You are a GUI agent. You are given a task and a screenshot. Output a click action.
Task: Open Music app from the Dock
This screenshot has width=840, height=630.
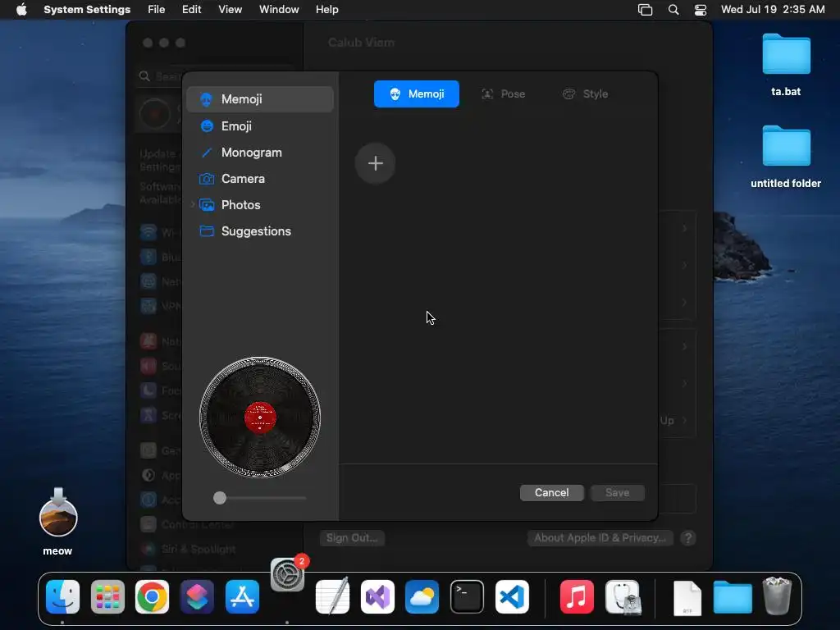[x=577, y=597]
